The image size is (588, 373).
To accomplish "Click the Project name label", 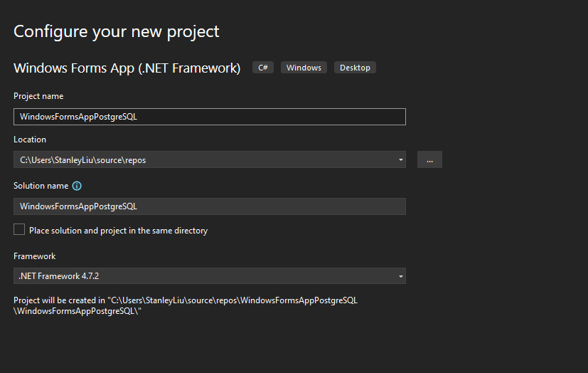I will pyautogui.click(x=38, y=96).
